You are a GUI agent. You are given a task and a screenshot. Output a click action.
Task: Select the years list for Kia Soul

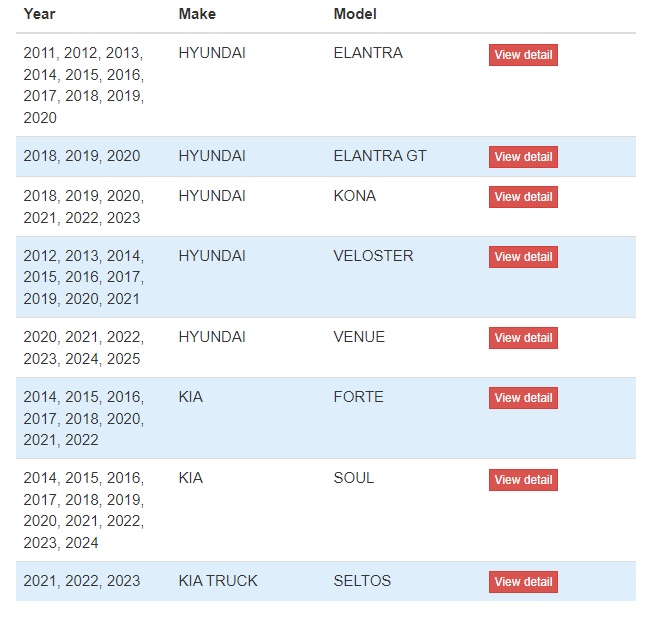coord(84,510)
